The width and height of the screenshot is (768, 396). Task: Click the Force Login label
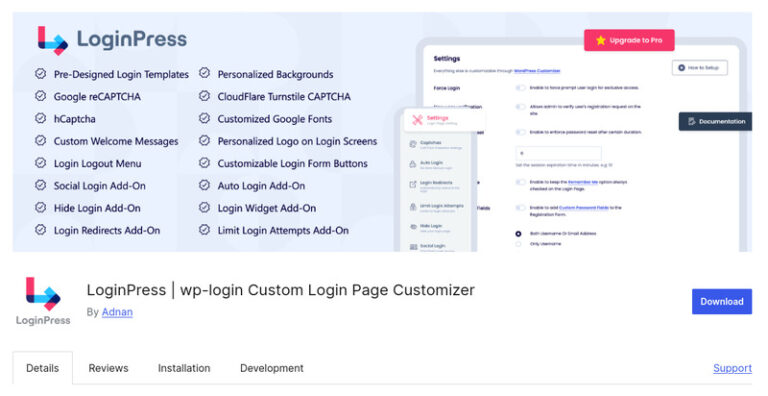[447, 88]
